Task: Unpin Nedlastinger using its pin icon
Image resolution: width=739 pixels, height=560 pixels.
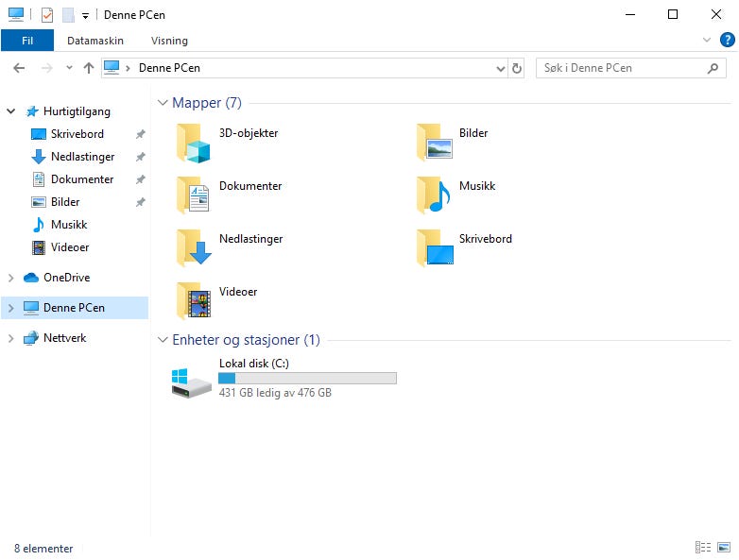Action: (141, 157)
